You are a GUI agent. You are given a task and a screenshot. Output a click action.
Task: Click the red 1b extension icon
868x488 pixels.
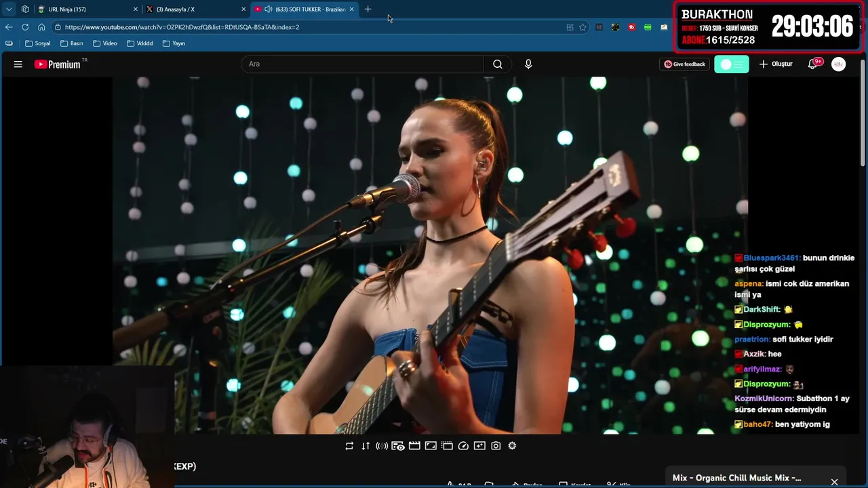(x=631, y=27)
